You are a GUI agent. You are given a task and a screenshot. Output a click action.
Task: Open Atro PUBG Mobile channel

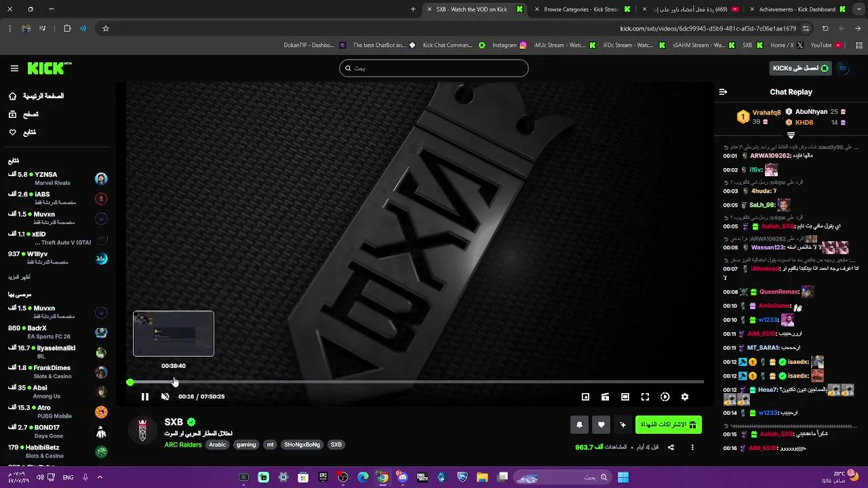point(58,411)
